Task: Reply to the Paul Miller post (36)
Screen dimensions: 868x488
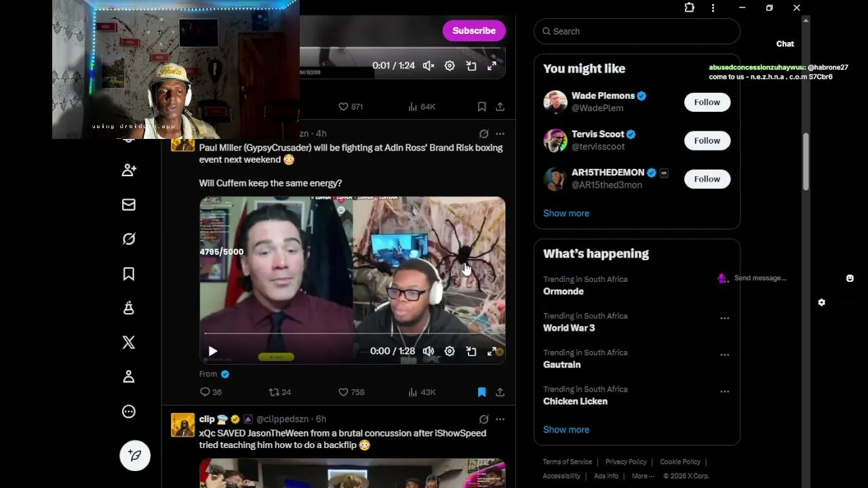Action: click(211, 392)
